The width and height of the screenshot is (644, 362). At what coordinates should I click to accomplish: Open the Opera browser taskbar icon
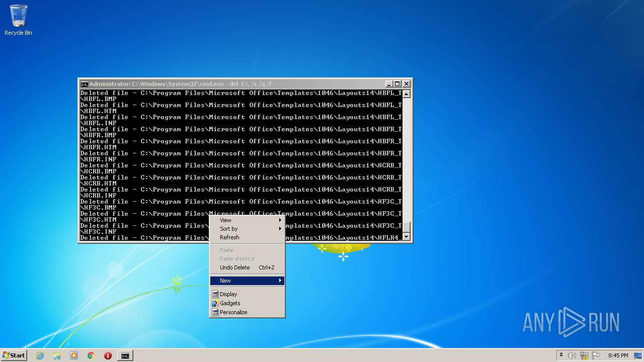point(108,355)
